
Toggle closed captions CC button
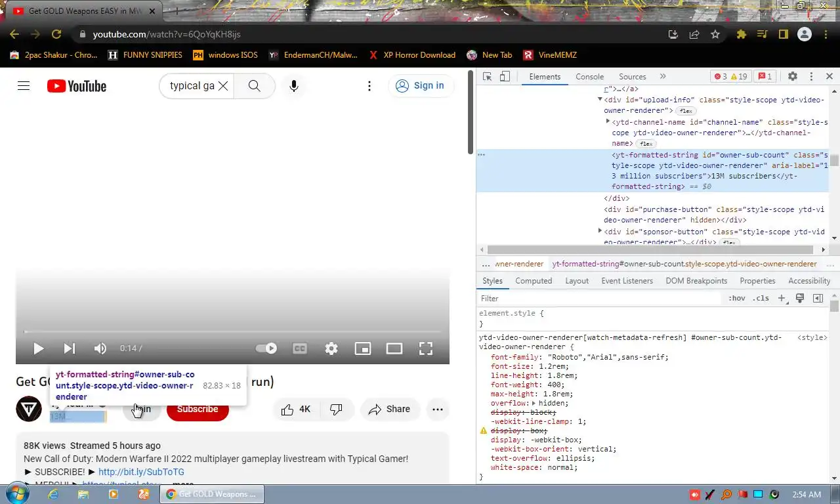coord(300,348)
